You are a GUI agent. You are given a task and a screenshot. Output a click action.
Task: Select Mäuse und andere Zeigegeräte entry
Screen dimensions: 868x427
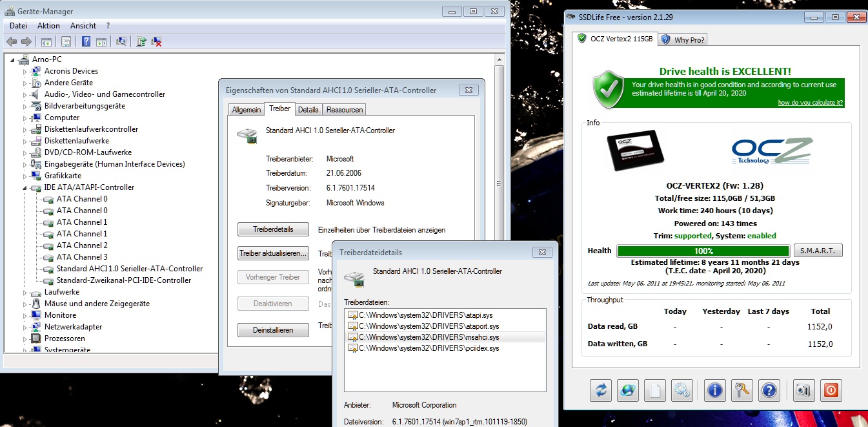(97, 304)
